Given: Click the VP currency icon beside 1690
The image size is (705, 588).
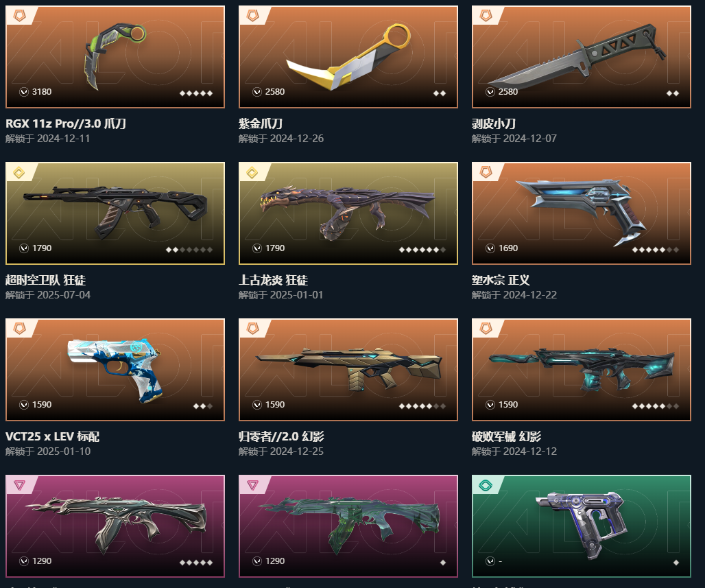Looking at the screenshot, I should (490, 248).
